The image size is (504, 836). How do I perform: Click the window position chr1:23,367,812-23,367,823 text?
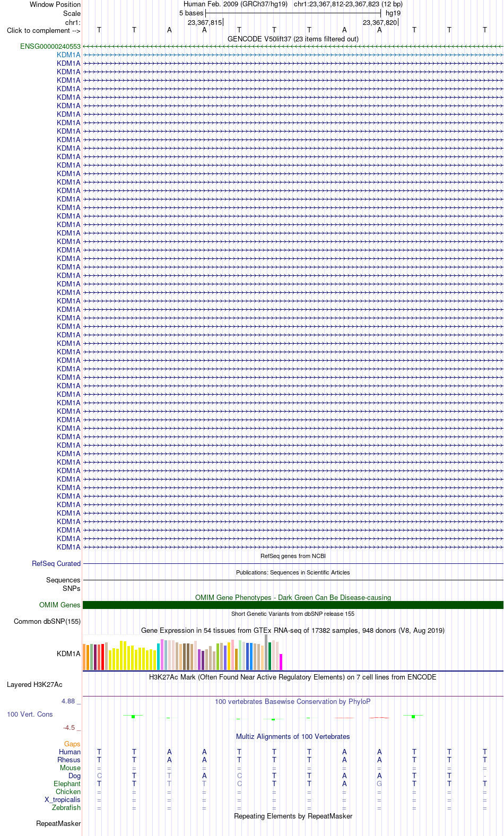(x=348, y=4)
